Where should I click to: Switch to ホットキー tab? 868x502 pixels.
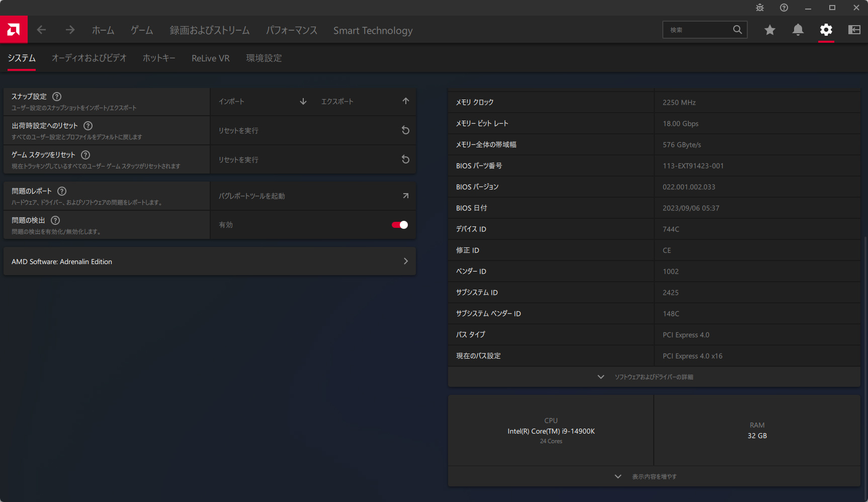(159, 58)
